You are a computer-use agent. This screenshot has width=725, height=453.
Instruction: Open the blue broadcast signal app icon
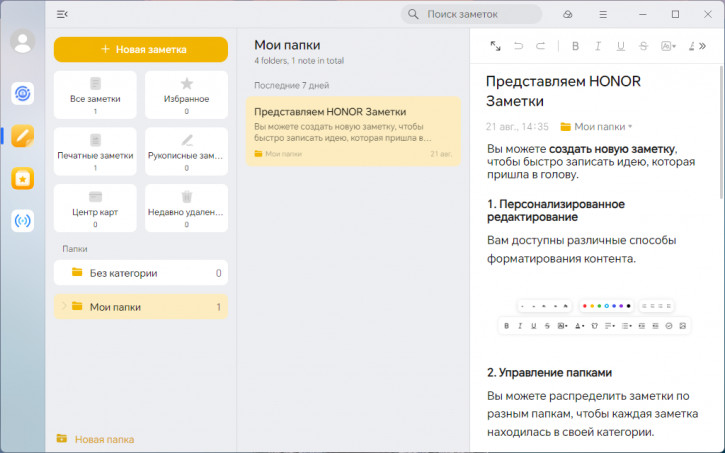coord(23,220)
